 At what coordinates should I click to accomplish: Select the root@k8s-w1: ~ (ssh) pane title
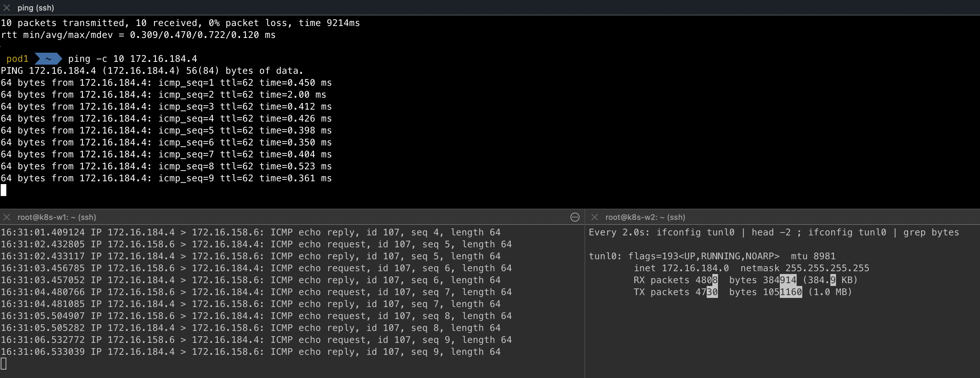(x=57, y=217)
